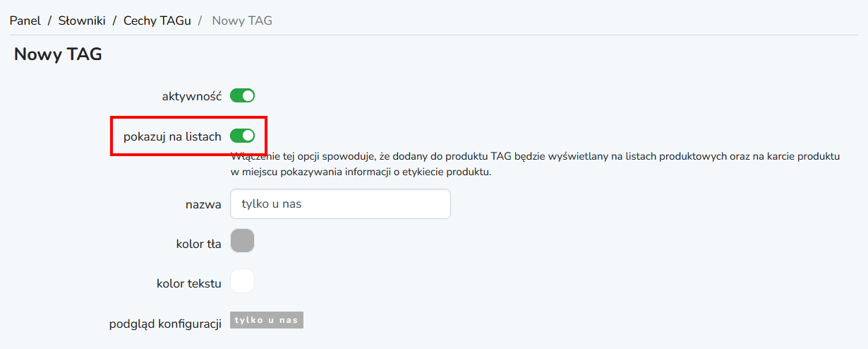Click the help text under pokazuj na listach
The height and width of the screenshot is (349, 868).
click(x=536, y=163)
